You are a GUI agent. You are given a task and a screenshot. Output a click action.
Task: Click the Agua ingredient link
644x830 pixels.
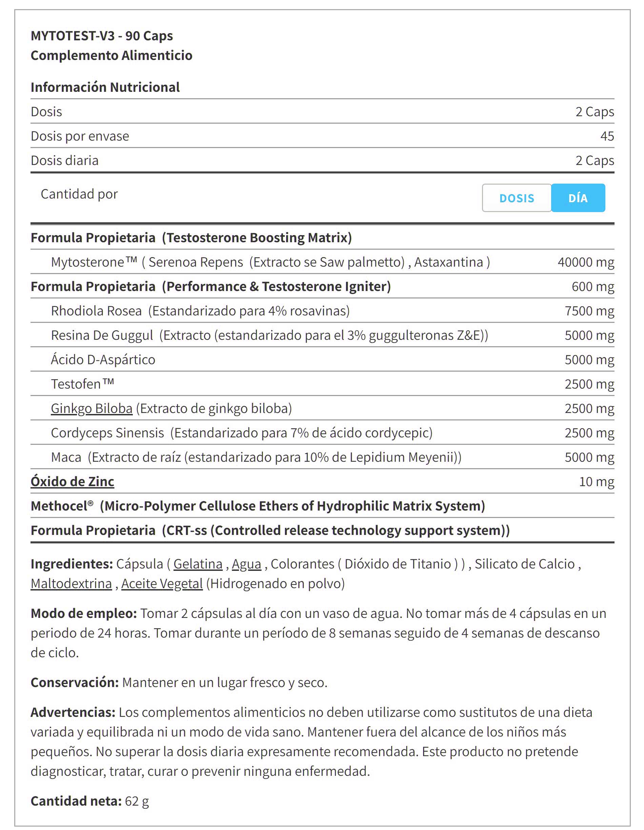[x=246, y=564]
